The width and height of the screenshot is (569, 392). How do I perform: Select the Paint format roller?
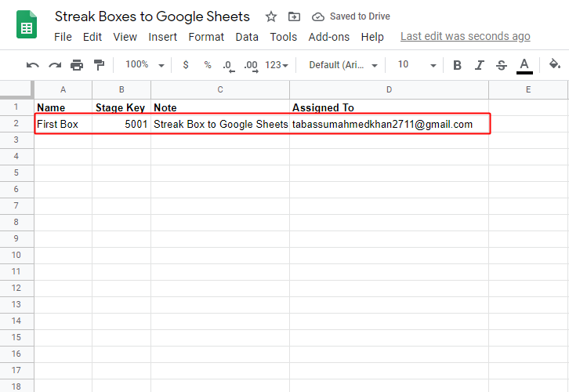click(99, 65)
